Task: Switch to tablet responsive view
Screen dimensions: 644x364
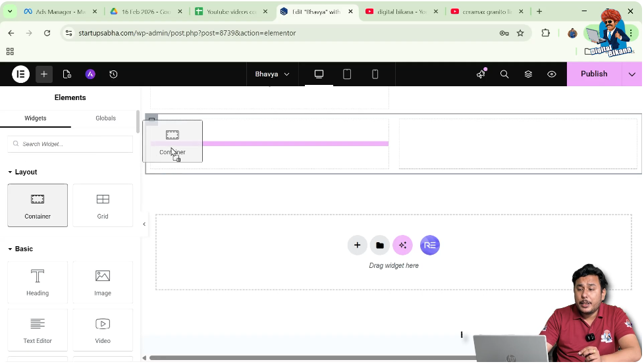Action: tap(347, 74)
